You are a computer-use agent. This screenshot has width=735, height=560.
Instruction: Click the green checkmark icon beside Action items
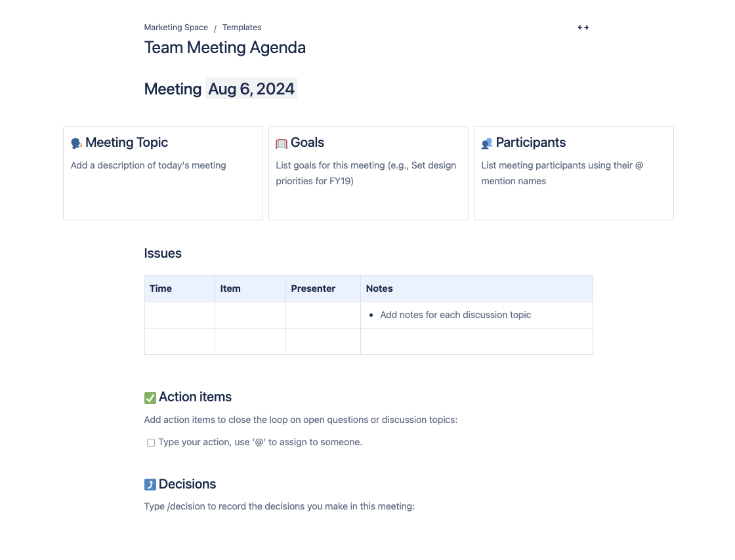pos(150,397)
